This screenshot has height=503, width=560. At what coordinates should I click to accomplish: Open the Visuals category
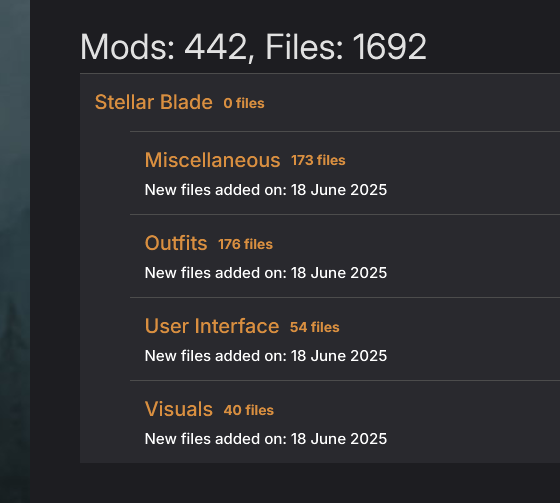click(x=179, y=409)
